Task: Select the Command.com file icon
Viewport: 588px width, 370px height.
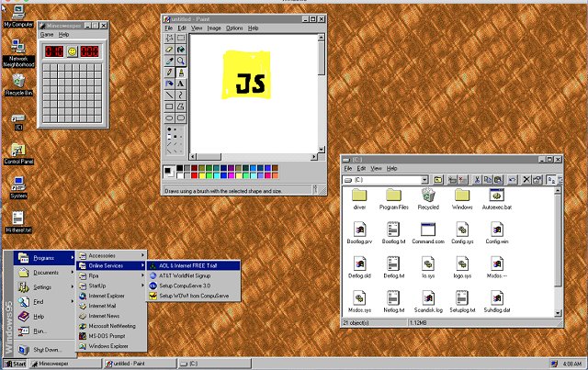Action: [x=428, y=233]
